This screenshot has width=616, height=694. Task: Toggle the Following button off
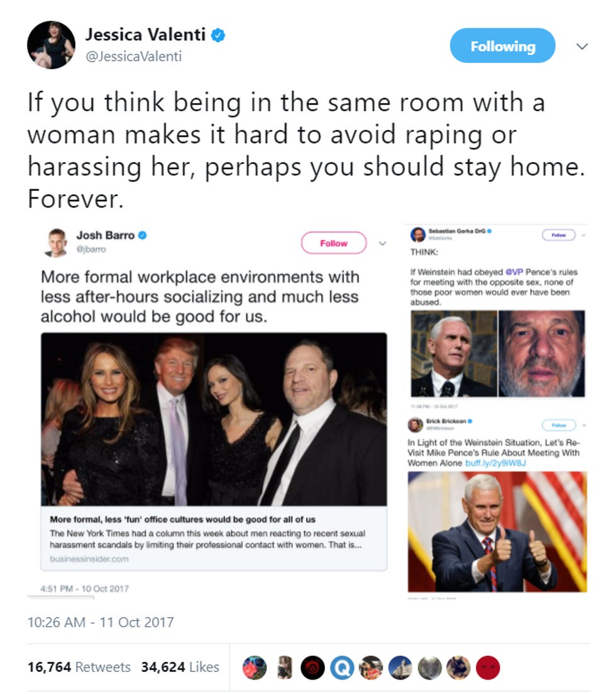click(x=502, y=46)
